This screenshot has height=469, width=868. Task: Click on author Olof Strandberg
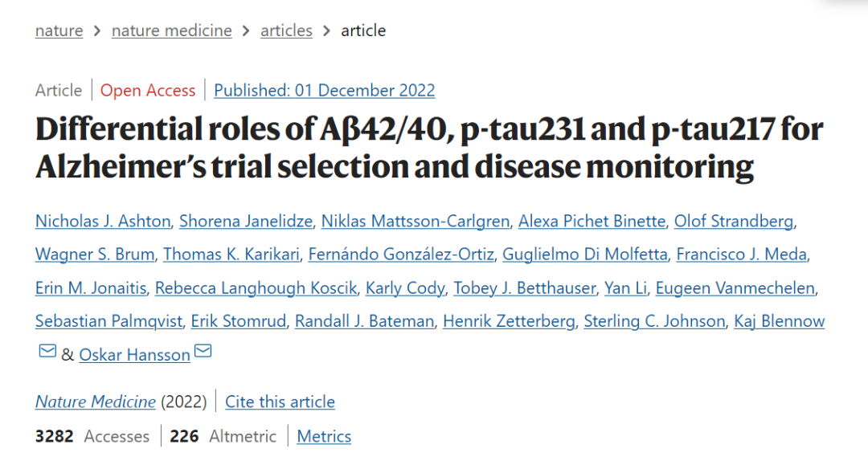[x=734, y=221]
